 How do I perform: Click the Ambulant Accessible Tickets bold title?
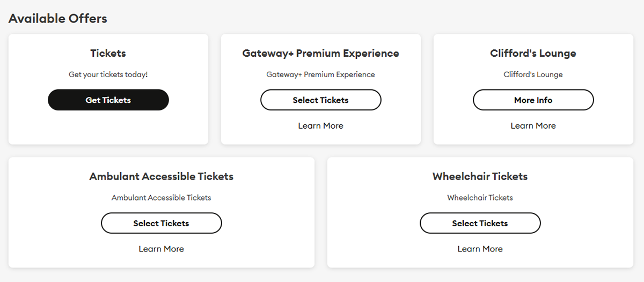pyautogui.click(x=161, y=177)
